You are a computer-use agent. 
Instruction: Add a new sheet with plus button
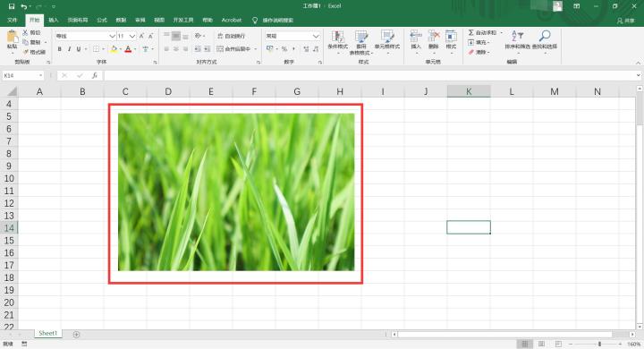point(76,335)
